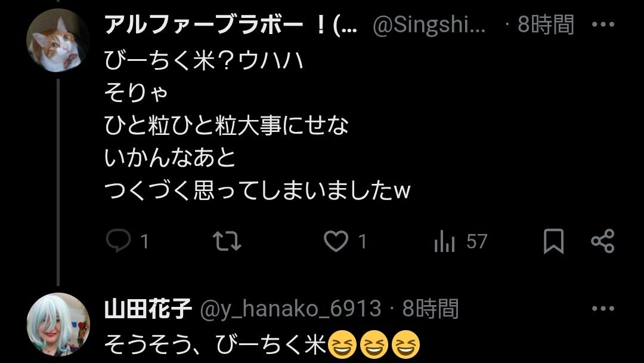Open more options for アルファーブラボー's tweet
644x363 pixels.
(x=603, y=24)
